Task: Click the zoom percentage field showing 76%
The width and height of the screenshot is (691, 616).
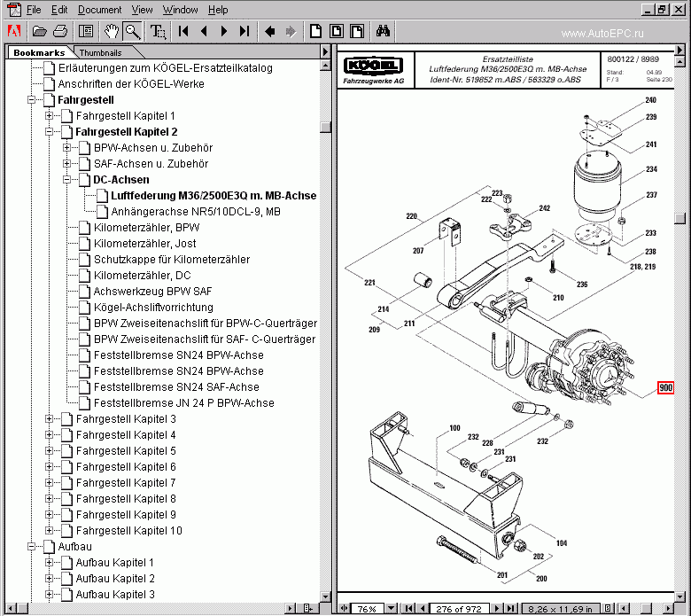Action: click(367, 609)
